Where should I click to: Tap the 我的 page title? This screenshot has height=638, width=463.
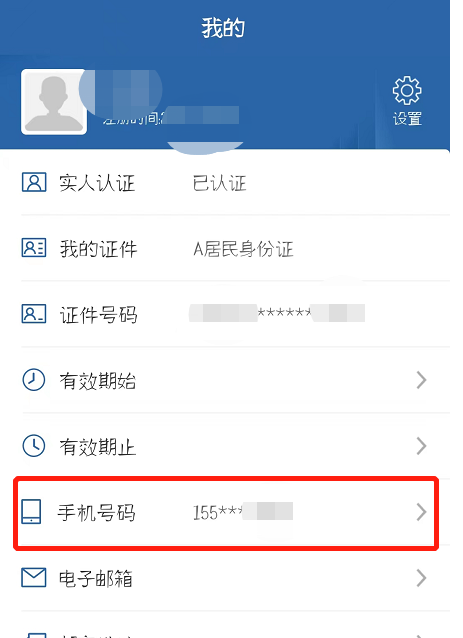pyautogui.click(x=223, y=28)
